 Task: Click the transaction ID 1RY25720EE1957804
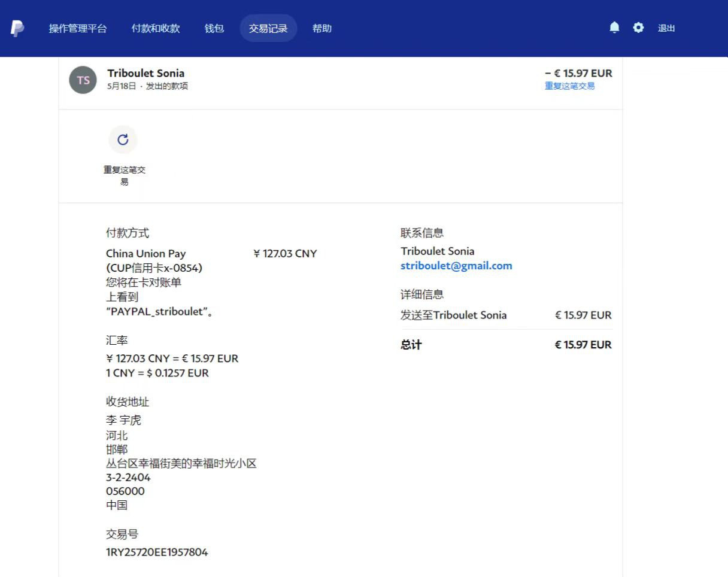[157, 552]
